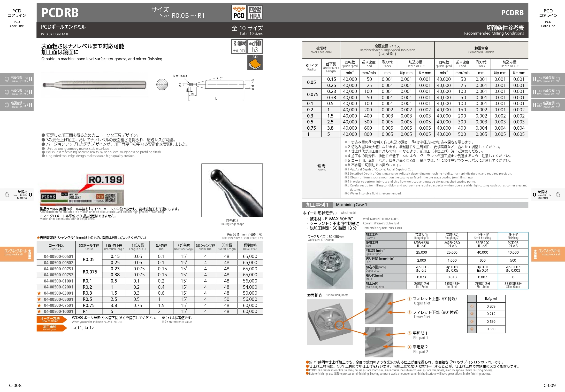Select the HRA ≤92.5 hardness icon

point(255,12)
